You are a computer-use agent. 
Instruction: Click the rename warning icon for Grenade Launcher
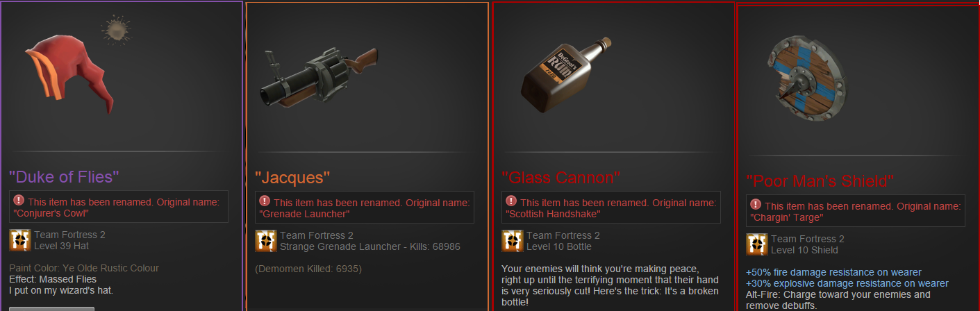pyautogui.click(x=265, y=201)
